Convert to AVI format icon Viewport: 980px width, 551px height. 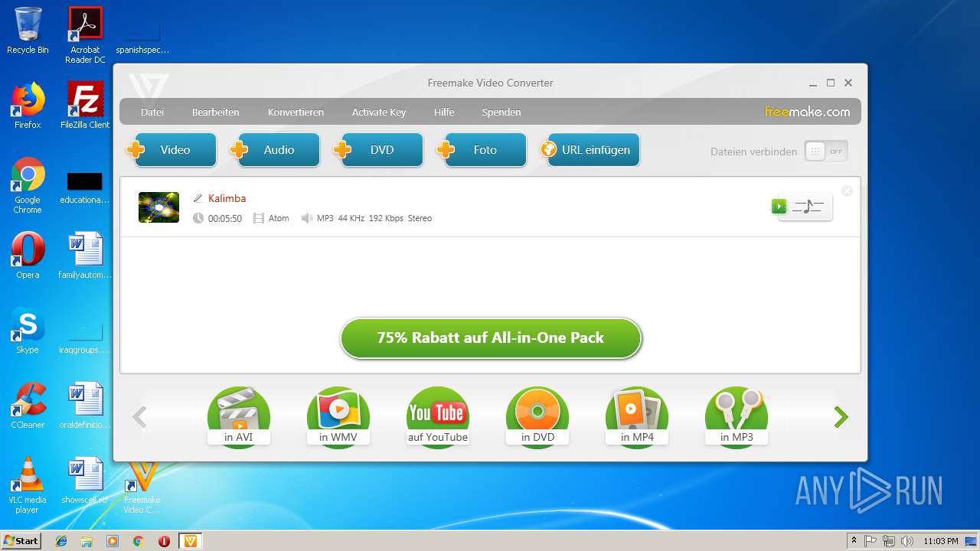(239, 417)
